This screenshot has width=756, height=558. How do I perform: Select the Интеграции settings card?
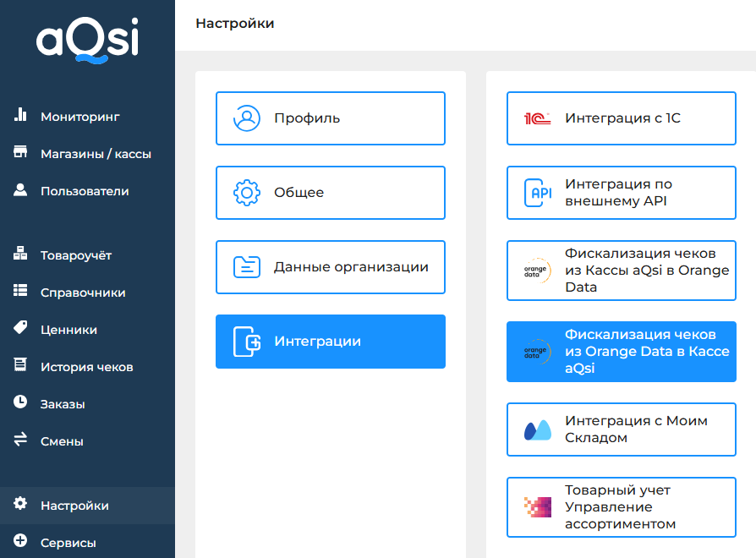330,342
